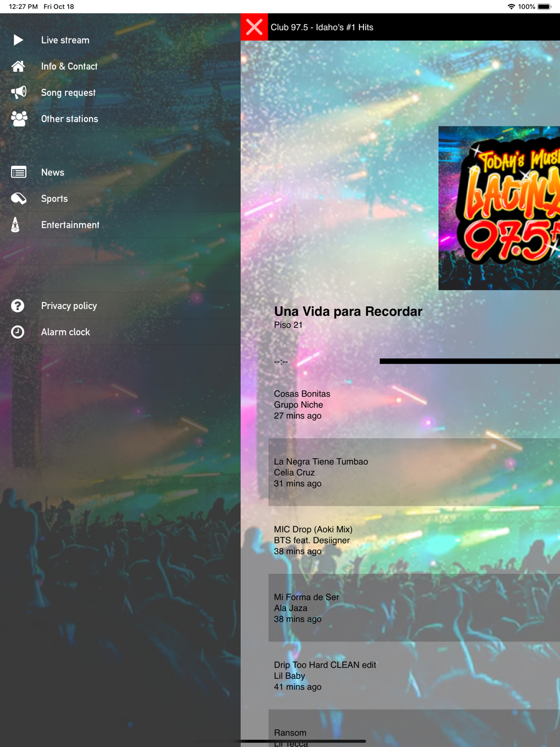The height and width of the screenshot is (747, 560).
Task: Select the La Negra Tiene Tumbao track
Action: (414, 473)
